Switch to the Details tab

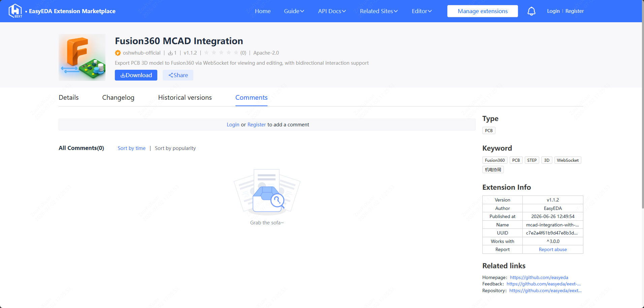click(68, 97)
